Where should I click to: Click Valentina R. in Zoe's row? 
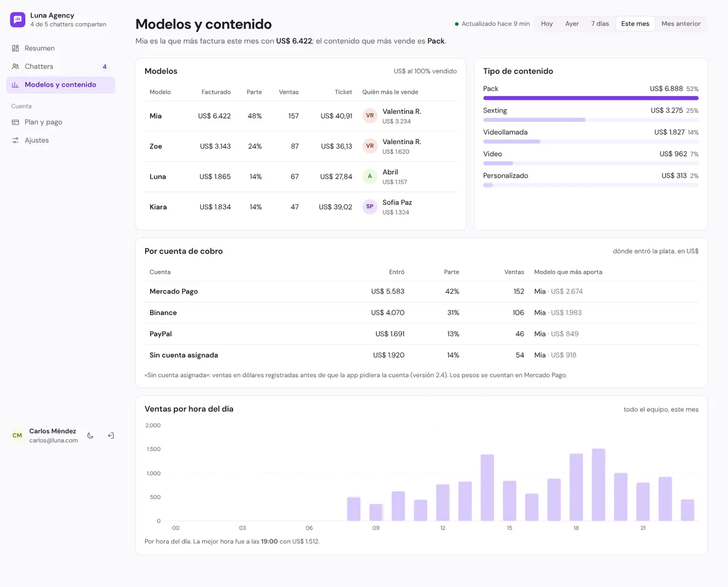tap(401, 142)
